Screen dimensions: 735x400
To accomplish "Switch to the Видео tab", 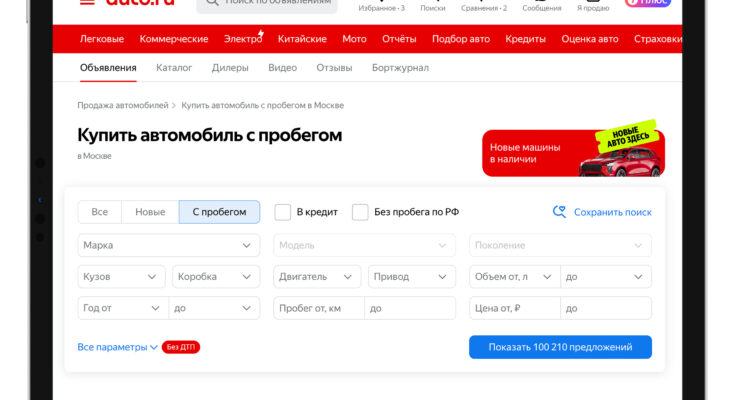I will [282, 68].
